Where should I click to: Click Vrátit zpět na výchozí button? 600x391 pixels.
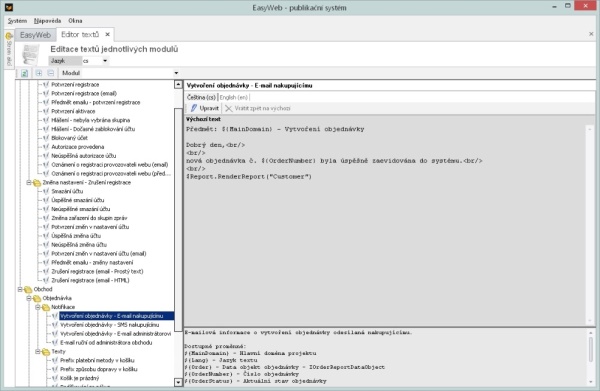(x=258, y=108)
